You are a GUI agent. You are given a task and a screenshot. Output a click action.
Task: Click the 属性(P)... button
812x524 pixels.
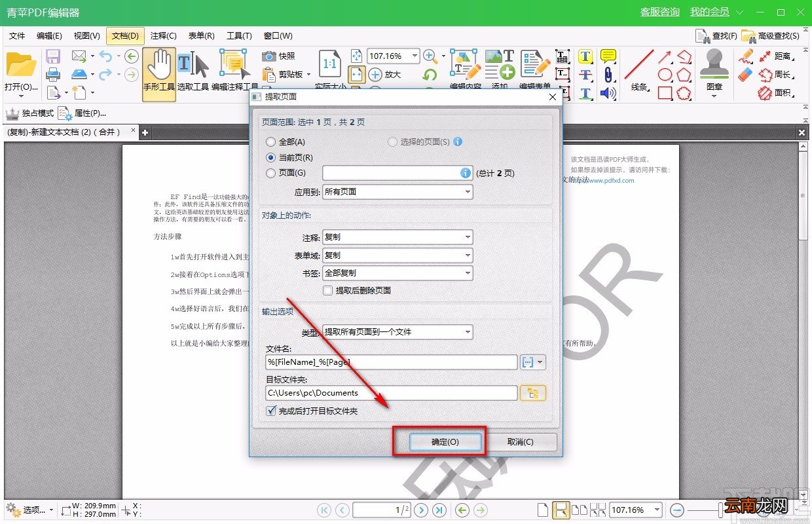tap(83, 113)
